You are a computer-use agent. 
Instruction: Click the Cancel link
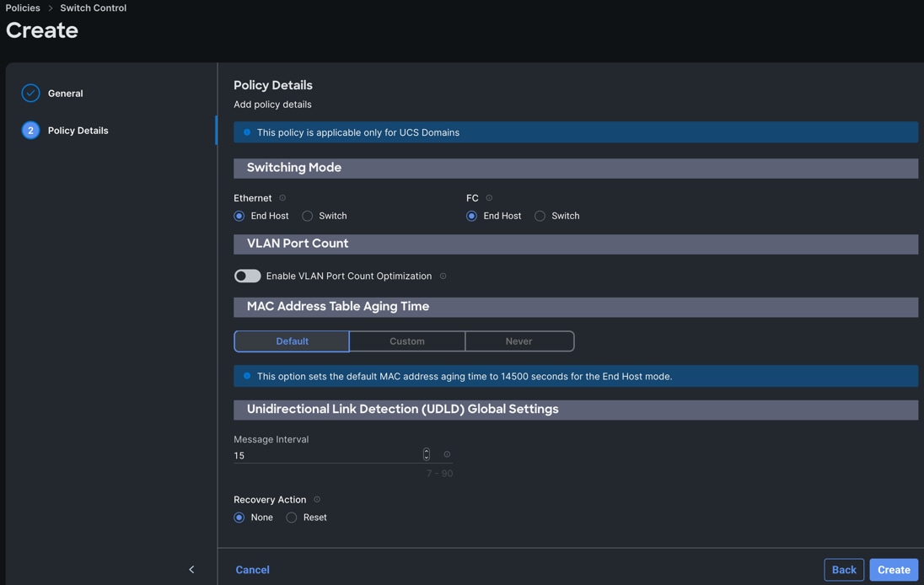click(252, 570)
